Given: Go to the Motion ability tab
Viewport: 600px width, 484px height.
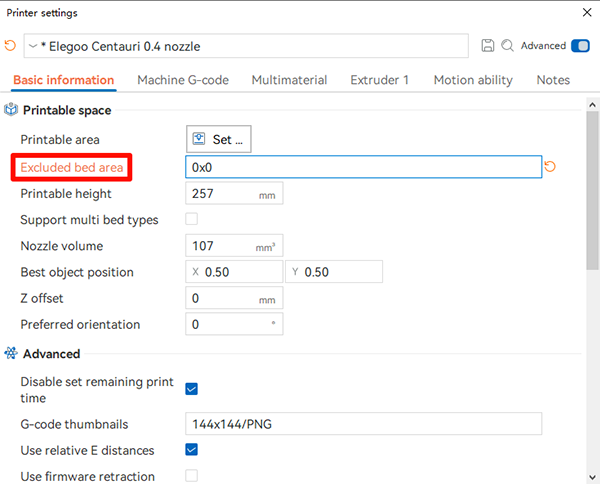Looking at the screenshot, I should 473,80.
